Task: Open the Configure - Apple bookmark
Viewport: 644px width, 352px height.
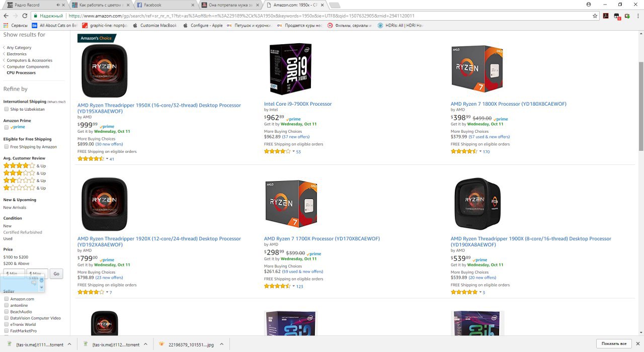Action: pyautogui.click(x=202, y=25)
